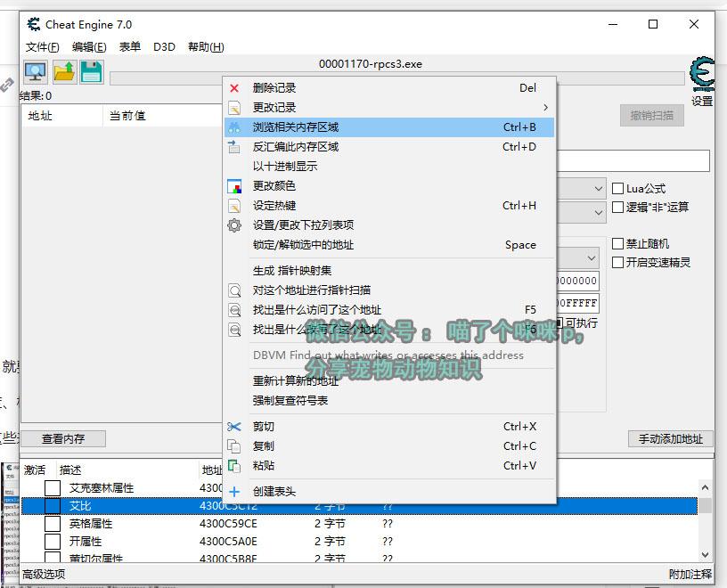The image size is (727, 588).
Task: Select 重新计算新的地址 menu entry
Action: point(389,381)
